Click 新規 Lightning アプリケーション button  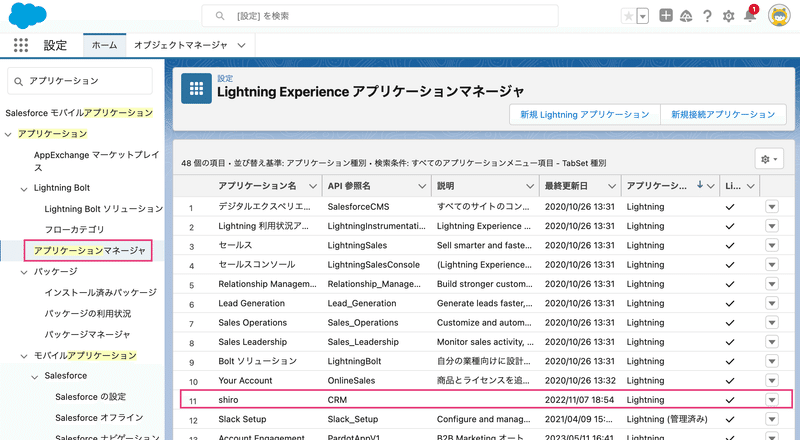(585, 114)
